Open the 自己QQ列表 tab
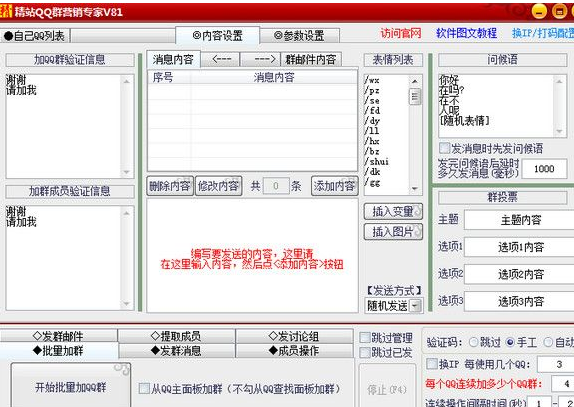The image size is (574, 407). (x=34, y=36)
